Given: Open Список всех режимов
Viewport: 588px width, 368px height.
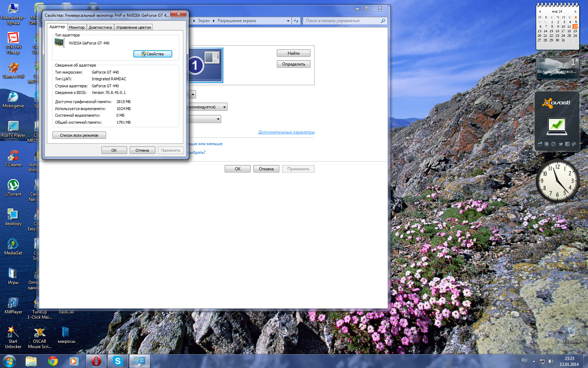Looking at the screenshot, I should point(79,135).
